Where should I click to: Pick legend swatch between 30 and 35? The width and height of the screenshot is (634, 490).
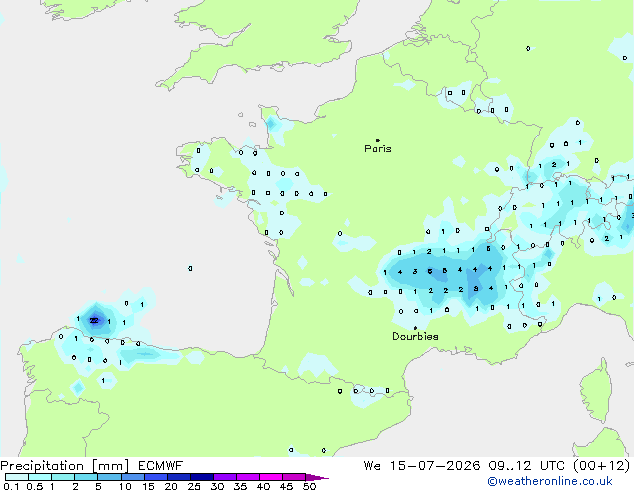pos(225,477)
